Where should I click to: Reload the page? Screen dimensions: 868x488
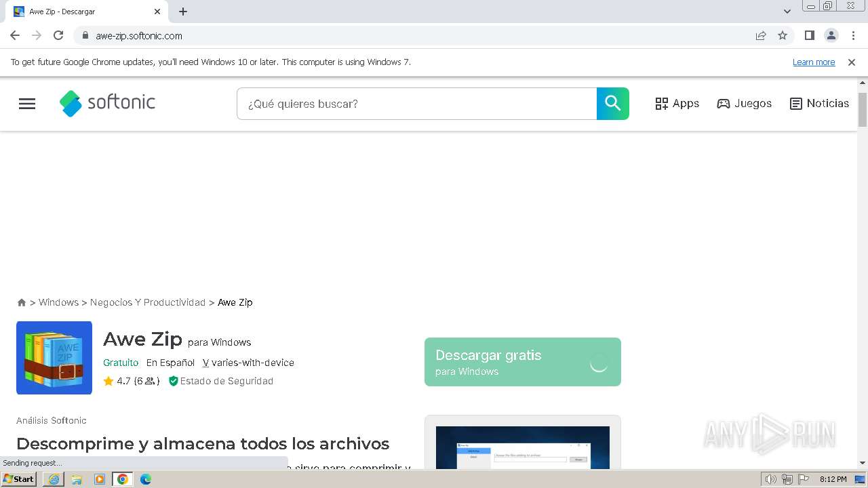[x=58, y=35]
